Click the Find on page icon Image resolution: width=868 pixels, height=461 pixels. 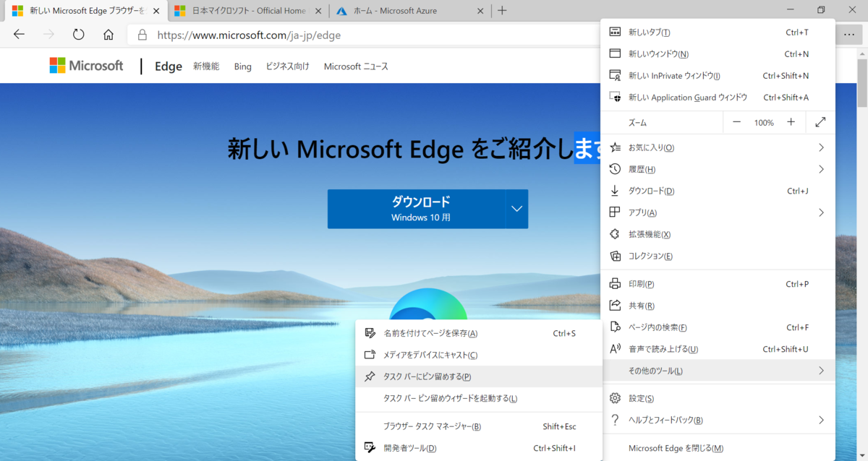(x=616, y=327)
